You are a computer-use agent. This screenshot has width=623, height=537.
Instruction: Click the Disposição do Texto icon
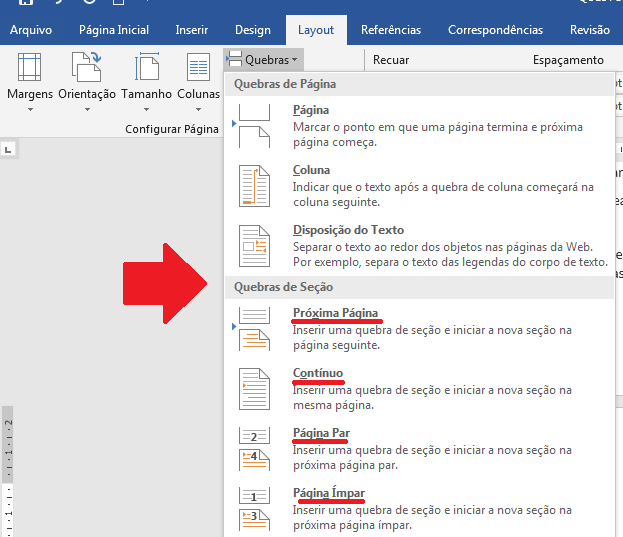pyautogui.click(x=254, y=245)
